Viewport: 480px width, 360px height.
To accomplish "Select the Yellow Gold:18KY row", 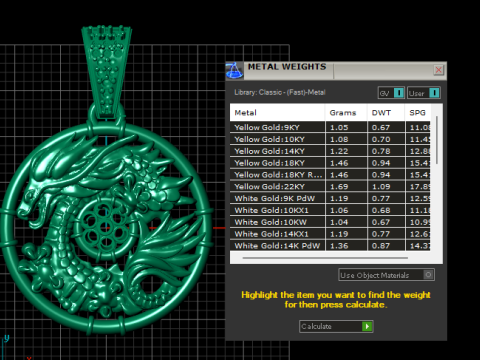I will click(x=330, y=163).
